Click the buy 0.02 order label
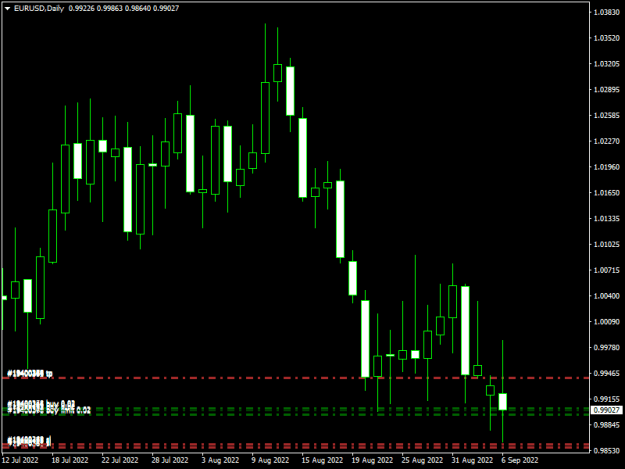This screenshot has width=625, height=469. coord(41,404)
